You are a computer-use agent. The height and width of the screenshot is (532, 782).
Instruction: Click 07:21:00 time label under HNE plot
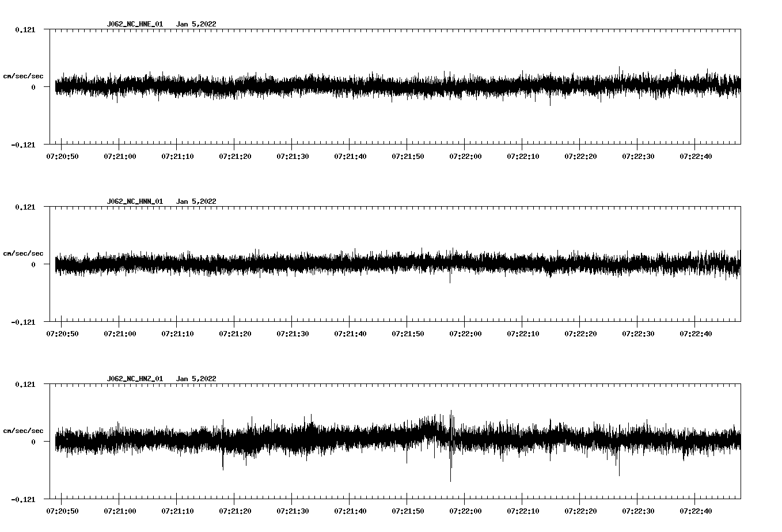(x=120, y=156)
